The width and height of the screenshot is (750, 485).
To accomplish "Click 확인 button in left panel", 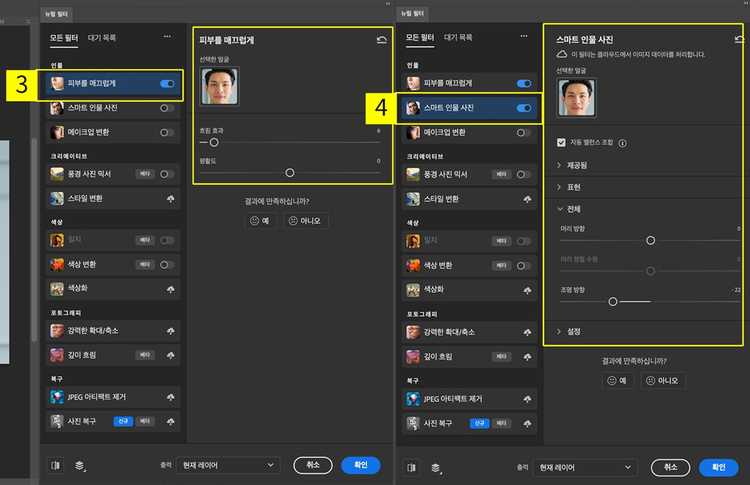I will click(x=361, y=465).
